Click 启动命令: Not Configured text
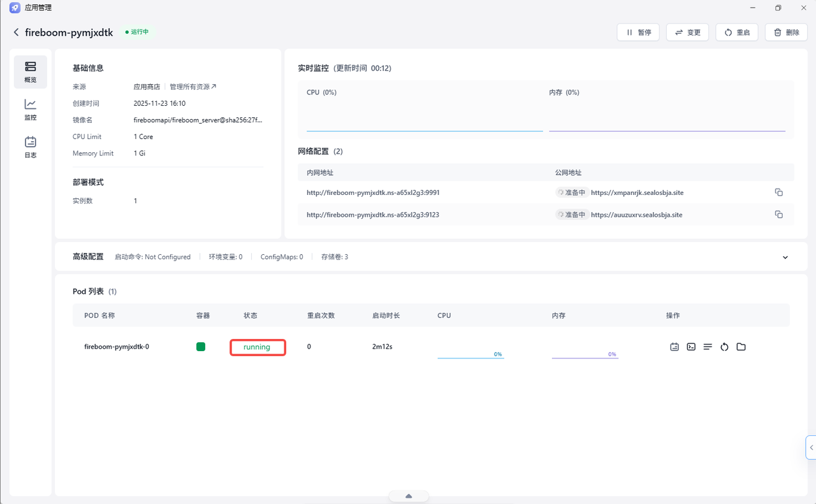The width and height of the screenshot is (816, 504). 152,257
